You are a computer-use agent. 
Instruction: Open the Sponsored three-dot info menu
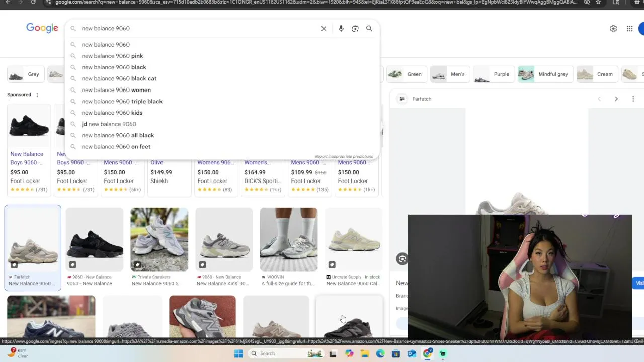pos(37,95)
